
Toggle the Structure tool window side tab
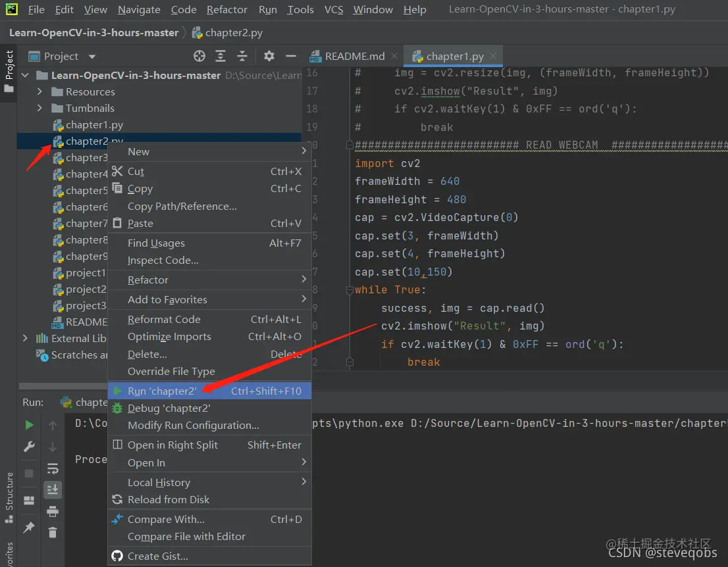[x=9, y=497]
